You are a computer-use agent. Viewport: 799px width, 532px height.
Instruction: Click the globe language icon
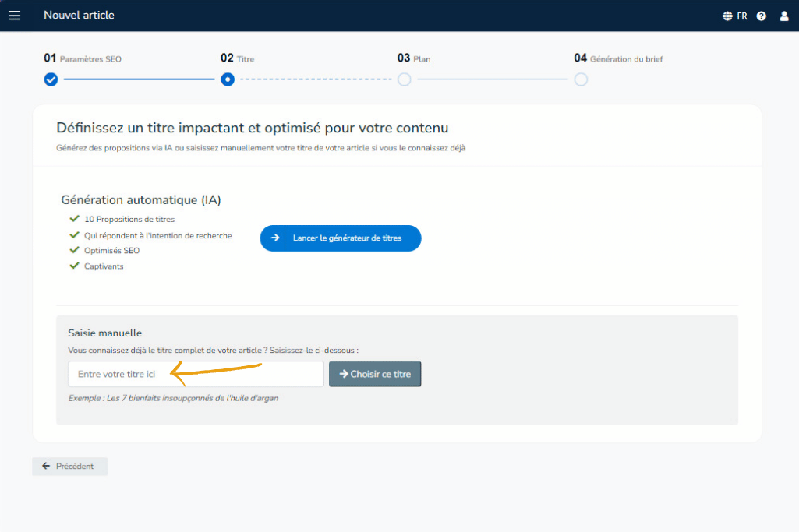click(x=727, y=16)
